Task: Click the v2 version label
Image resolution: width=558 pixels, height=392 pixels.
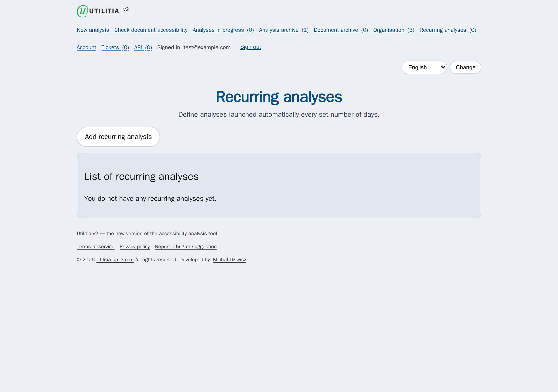Action: [x=126, y=9]
